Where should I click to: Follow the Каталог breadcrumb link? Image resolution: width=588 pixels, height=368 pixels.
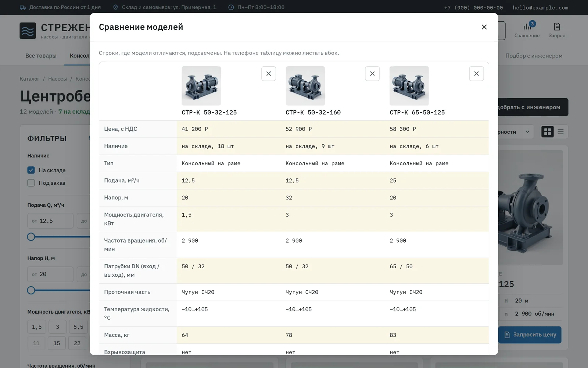click(29, 79)
